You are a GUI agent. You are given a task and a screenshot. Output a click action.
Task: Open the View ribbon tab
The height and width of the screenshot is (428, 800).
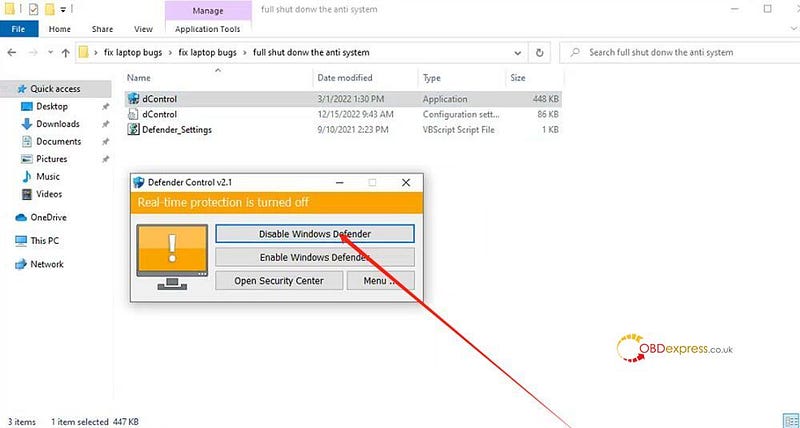143,29
